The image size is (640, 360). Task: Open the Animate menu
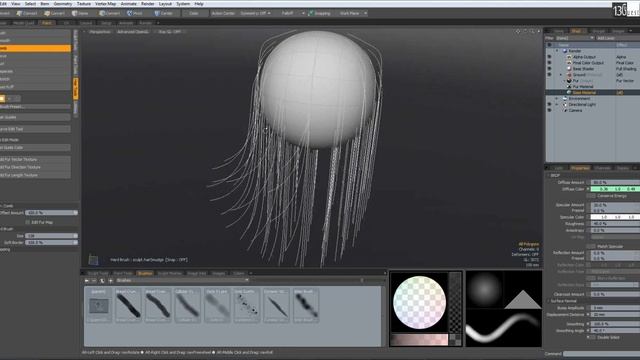(129, 4)
